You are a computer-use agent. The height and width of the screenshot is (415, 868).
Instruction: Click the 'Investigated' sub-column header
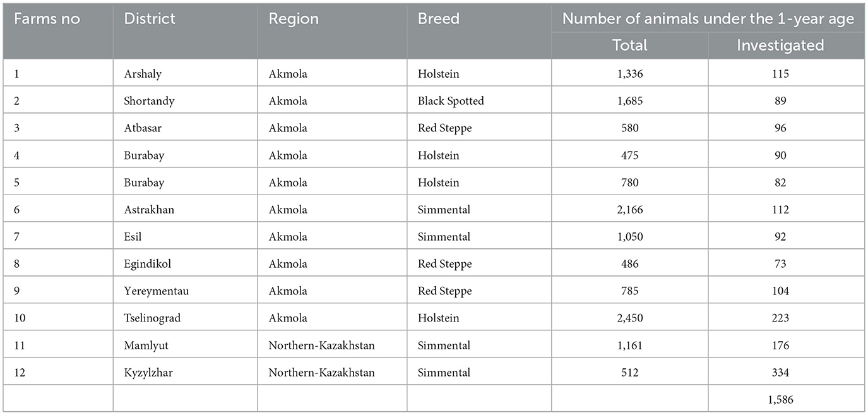[780, 45]
